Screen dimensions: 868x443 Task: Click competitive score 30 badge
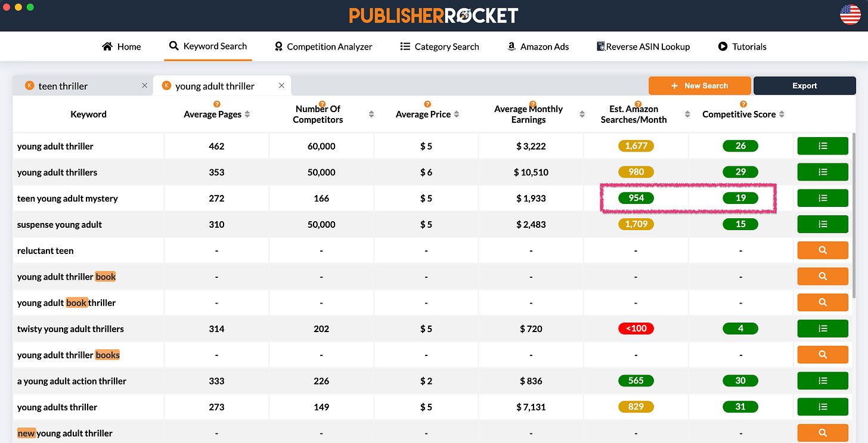740,380
